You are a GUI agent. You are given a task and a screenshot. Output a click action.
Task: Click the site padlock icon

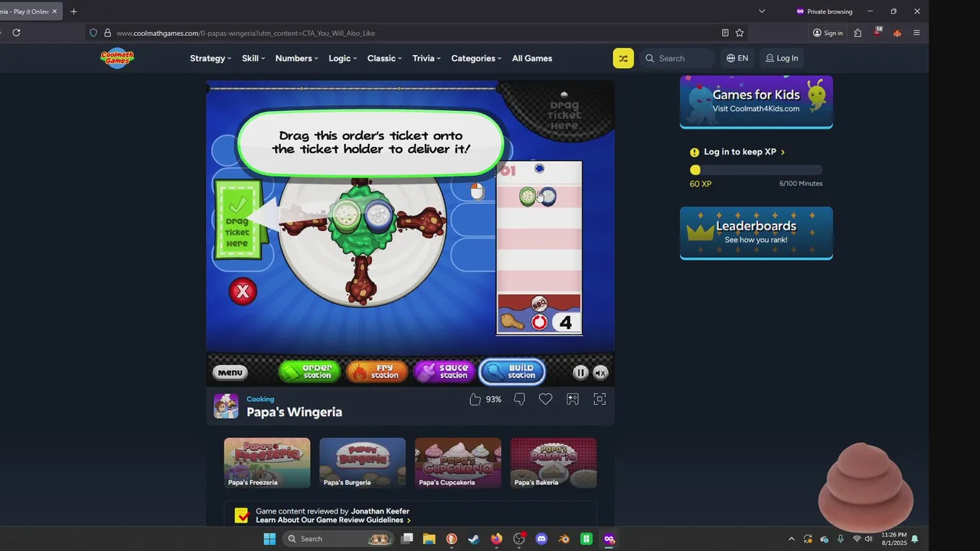pos(107,33)
